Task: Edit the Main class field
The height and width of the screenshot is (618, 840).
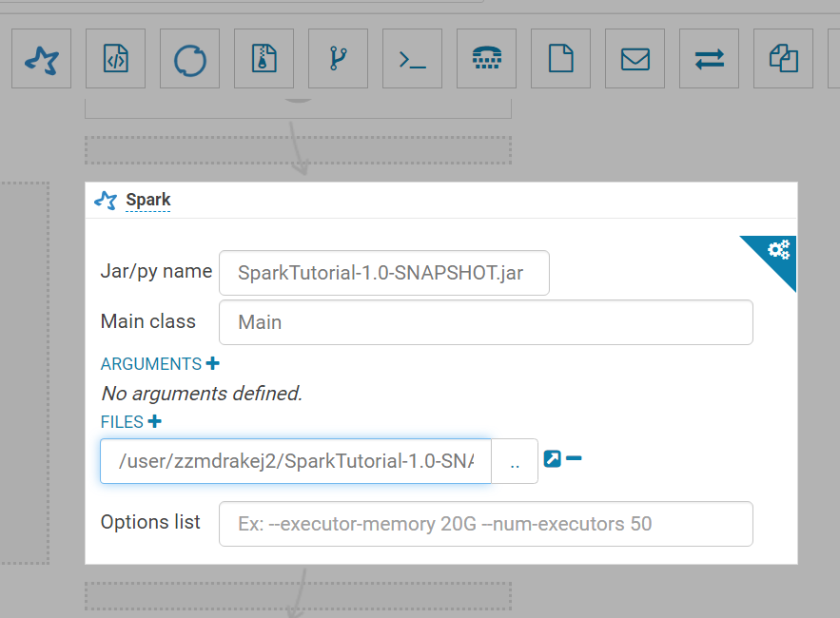Action: click(x=486, y=322)
